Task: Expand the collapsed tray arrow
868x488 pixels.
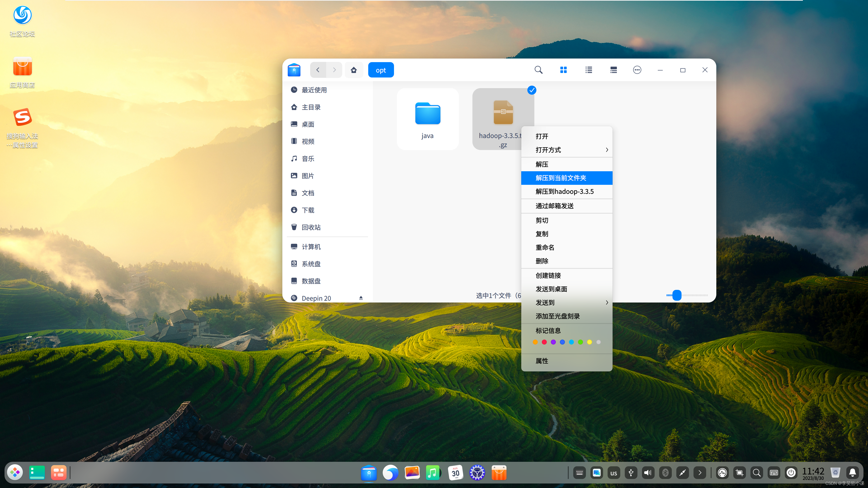Action: [700, 473]
